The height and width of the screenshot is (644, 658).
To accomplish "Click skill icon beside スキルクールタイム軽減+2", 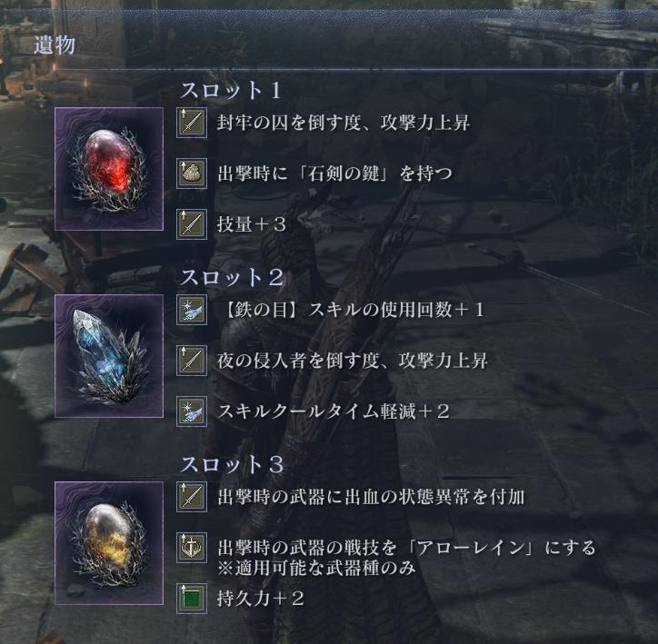I will point(192,411).
